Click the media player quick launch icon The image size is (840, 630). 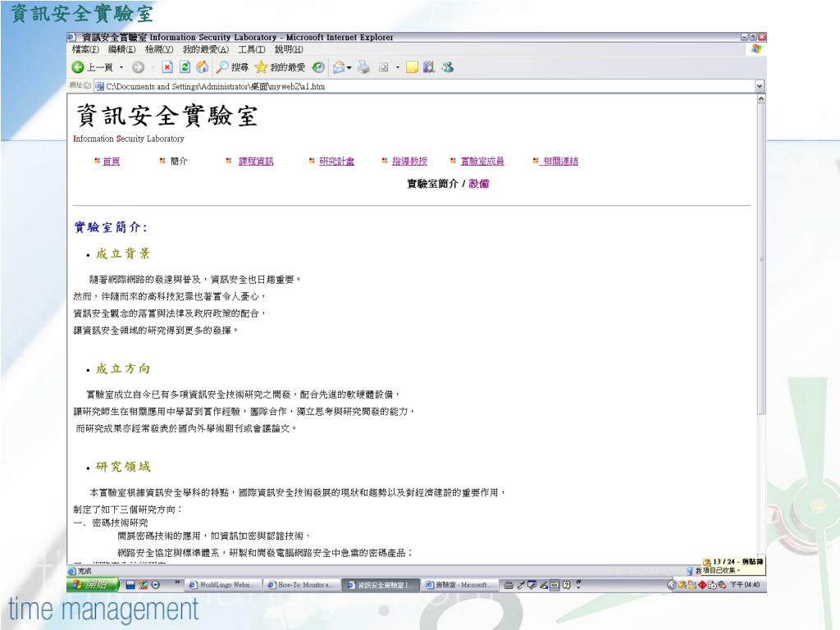click(156, 585)
